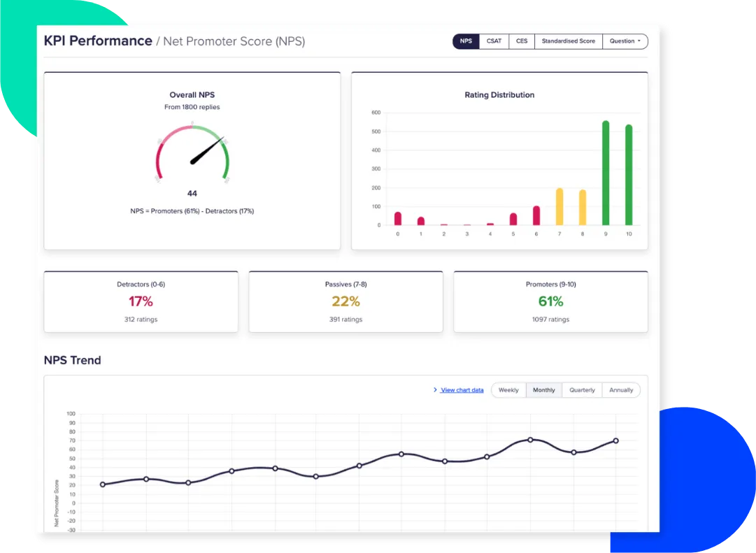This screenshot has width=756, height=553.
Task: Switch to the CSAT tab
Action: (494, 41)
